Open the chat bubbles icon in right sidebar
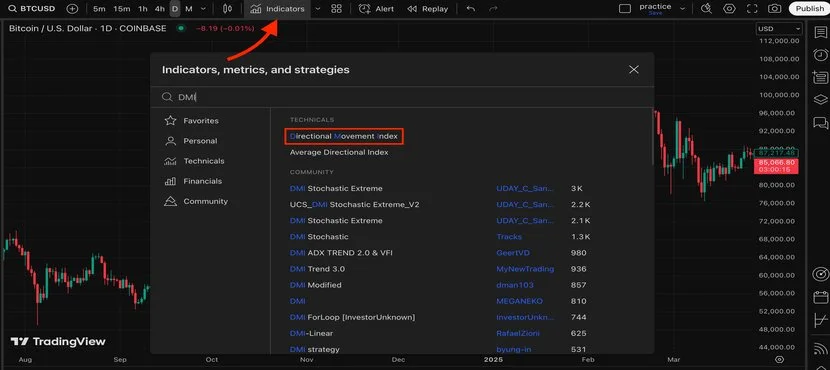The height and width of the screenshot is (370, 830). 820,123
